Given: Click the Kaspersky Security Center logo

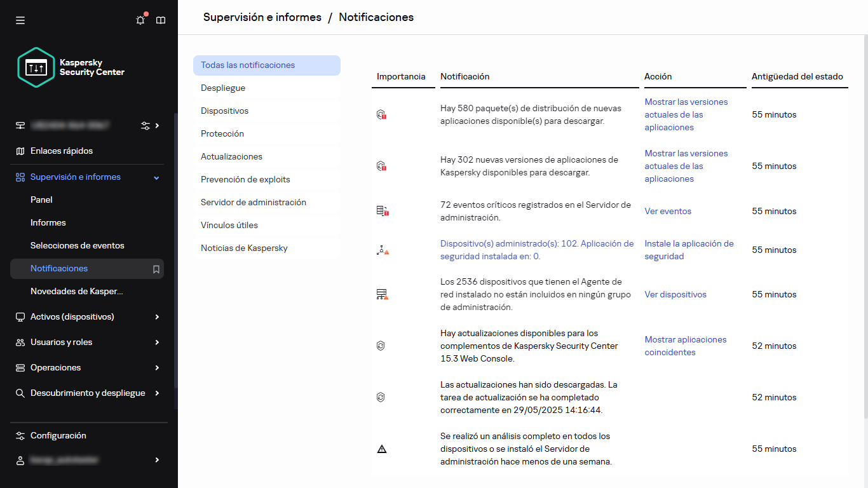Looking at the screenshot, I should [71, 67].
